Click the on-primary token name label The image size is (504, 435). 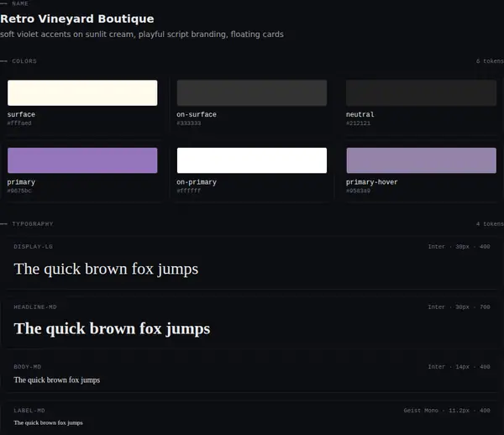(197, 182)
